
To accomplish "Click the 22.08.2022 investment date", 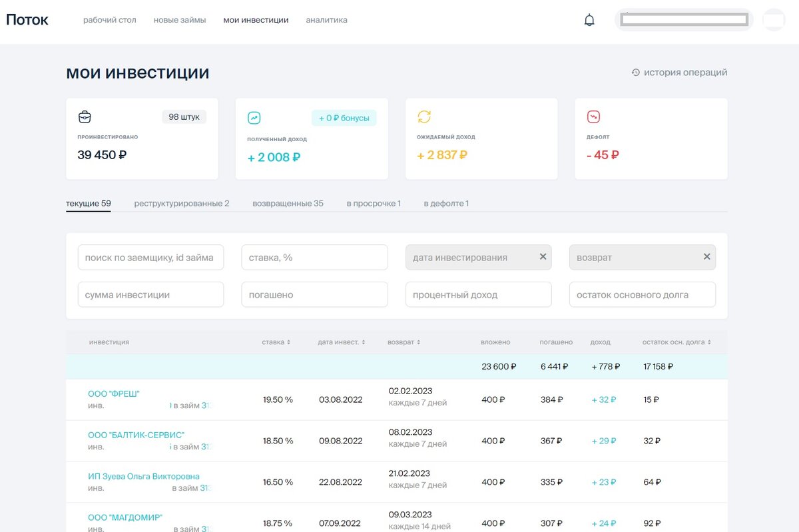I will click(x=341, y=483).
